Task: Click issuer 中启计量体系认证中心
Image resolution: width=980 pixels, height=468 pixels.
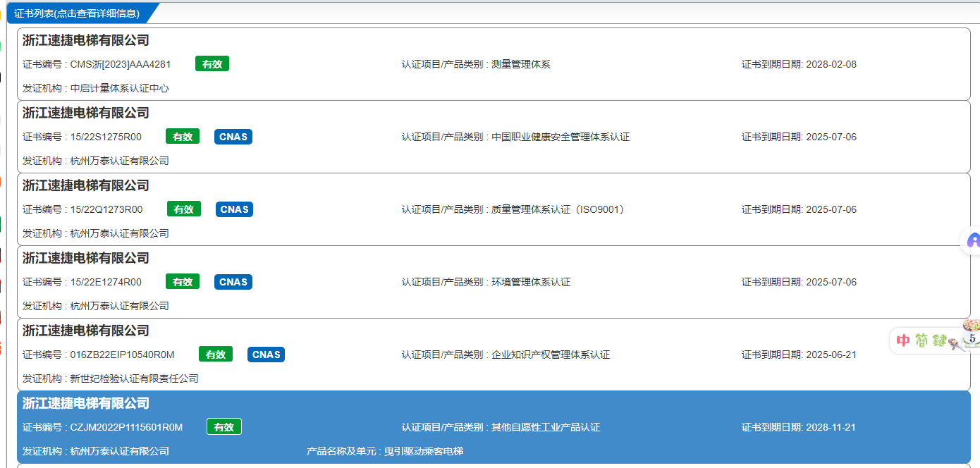Action: [120, 88]
